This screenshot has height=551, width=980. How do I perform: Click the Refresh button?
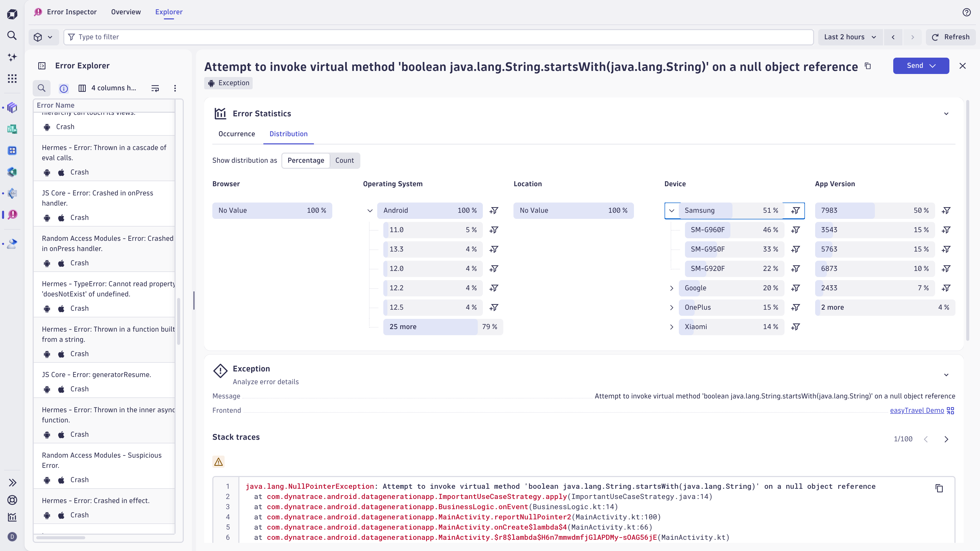pyautogui.click(x=950, y=37)
